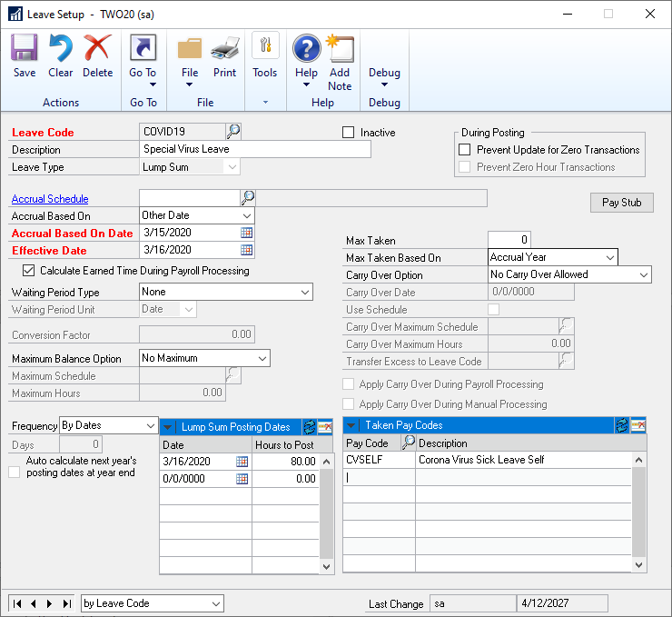Go to previous record navigation arrow
This screenshot has width=672, height=617.
(x=34, y=603)
